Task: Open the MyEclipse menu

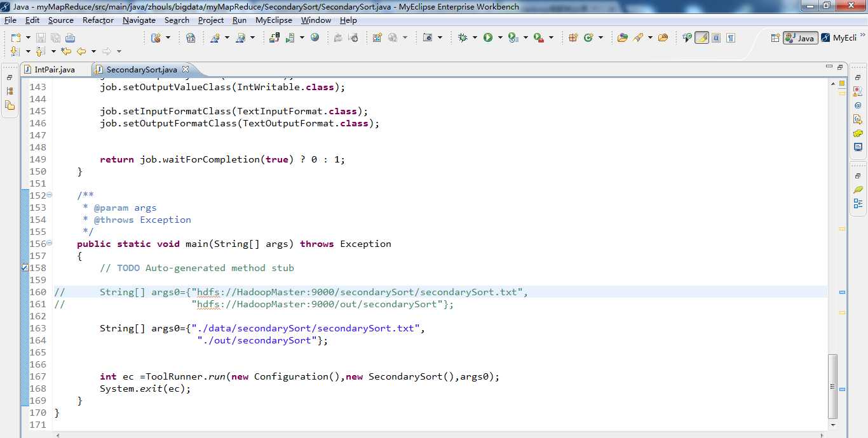Action: coord(274,20)
